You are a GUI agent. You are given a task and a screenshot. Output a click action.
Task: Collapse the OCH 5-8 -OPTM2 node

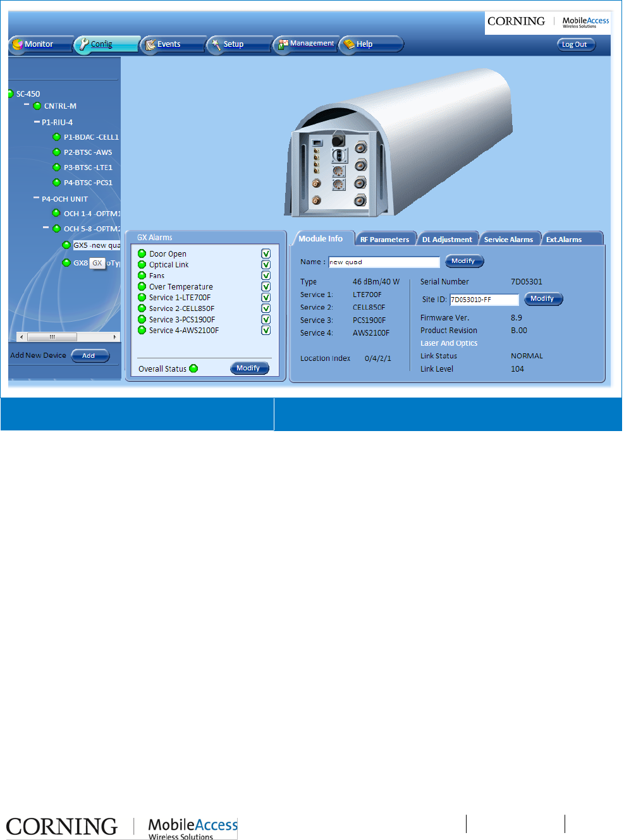point(46,228)
